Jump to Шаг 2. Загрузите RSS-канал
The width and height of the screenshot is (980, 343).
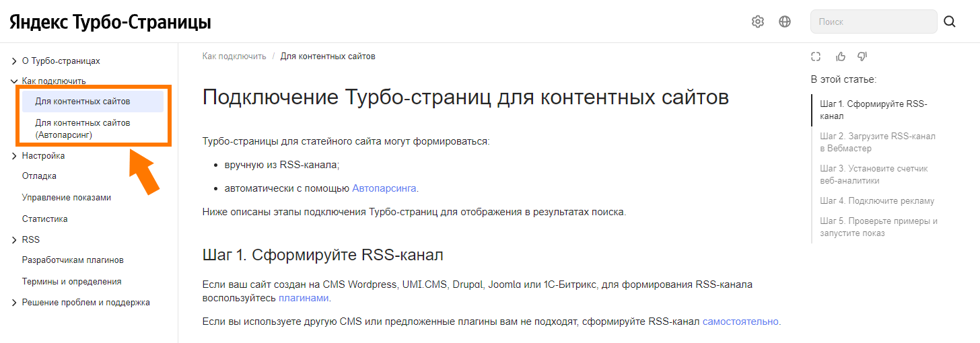coord(878,143)
